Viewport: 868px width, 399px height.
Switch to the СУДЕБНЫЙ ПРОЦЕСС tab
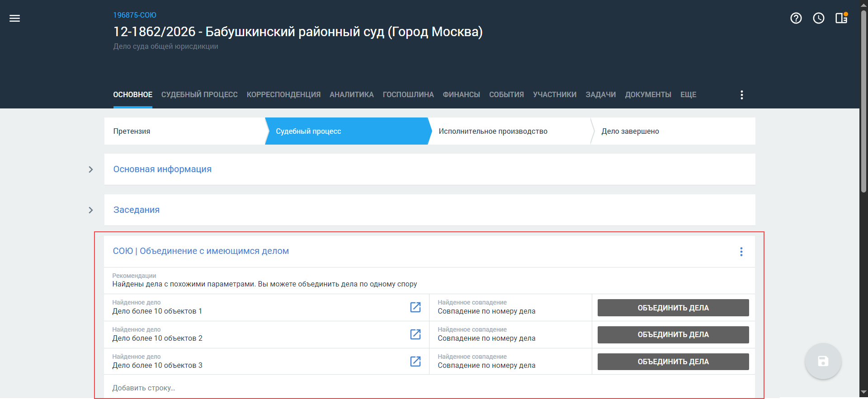point(199,94)
